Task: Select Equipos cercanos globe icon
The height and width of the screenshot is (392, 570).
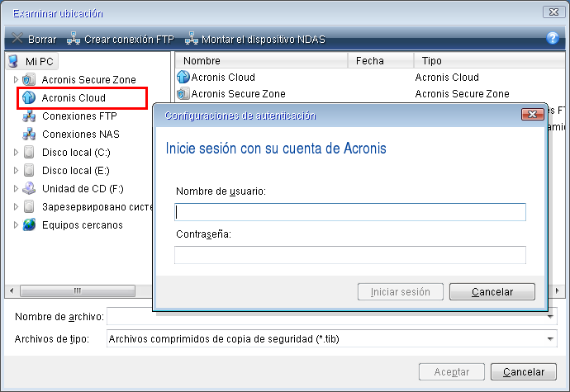Action: pyautogui.click(x=29, y=224)
